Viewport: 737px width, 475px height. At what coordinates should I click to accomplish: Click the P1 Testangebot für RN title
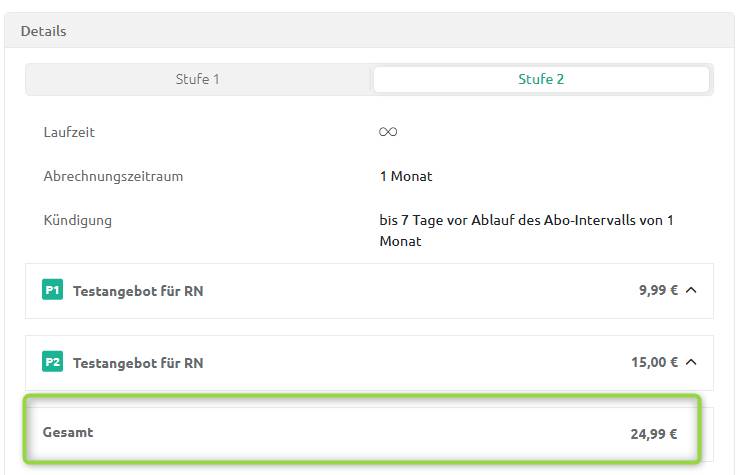click(138, 291)
